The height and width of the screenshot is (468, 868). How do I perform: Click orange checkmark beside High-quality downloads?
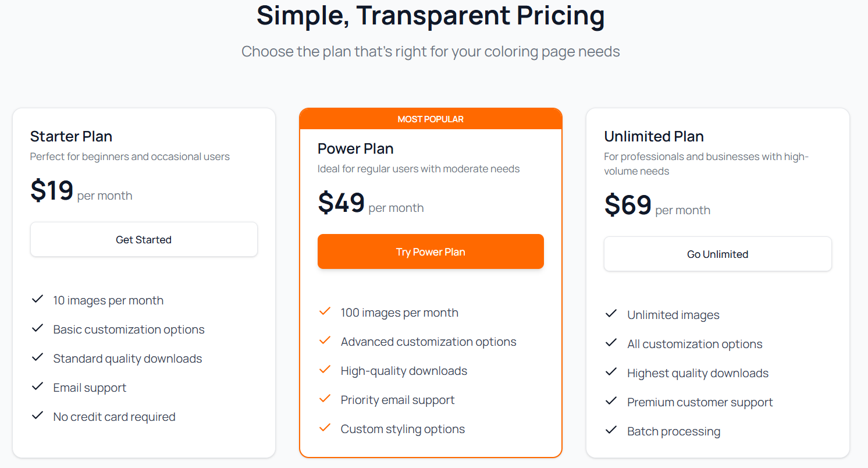(325, 370)
